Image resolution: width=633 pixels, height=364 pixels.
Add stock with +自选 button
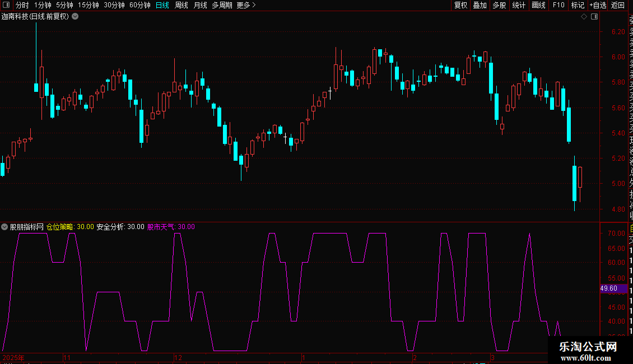598,5
